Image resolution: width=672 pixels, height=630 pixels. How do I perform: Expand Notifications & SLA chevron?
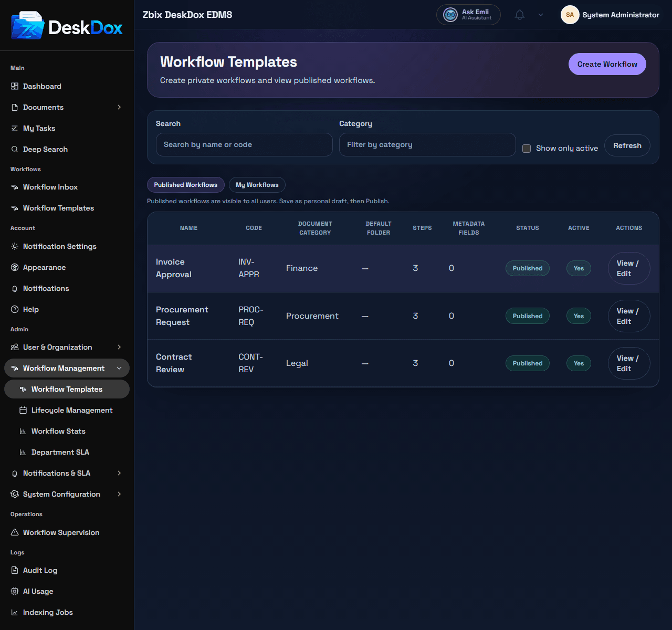pos(119,473)
